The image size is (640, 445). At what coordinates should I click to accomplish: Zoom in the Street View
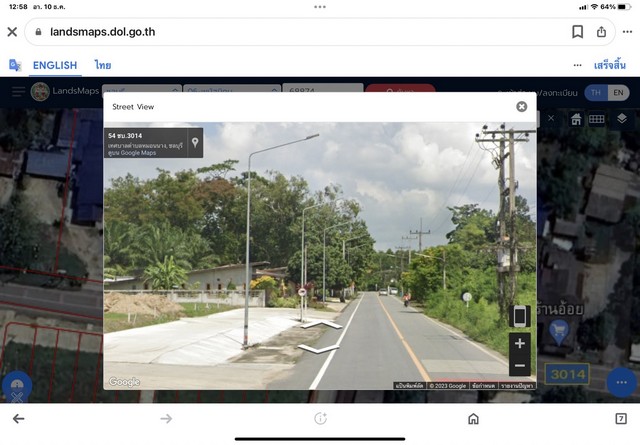pyautogui.click(x=520, y=343)
